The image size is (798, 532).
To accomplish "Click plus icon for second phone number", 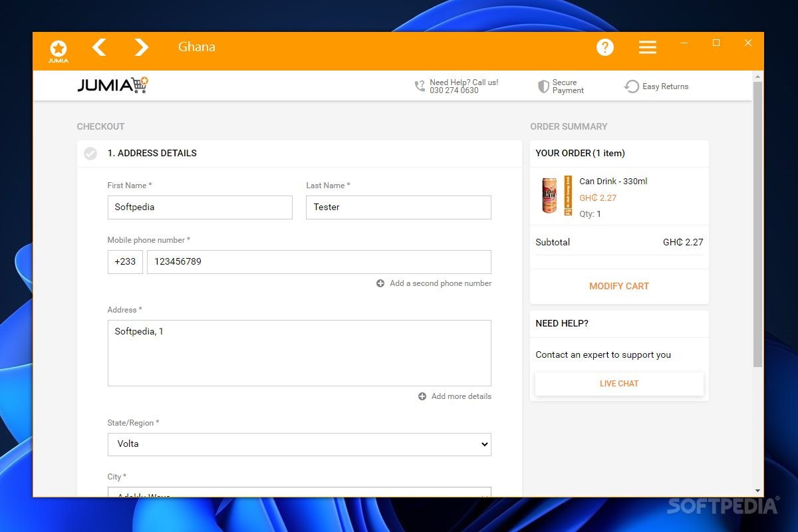I will tap(380, 283).
